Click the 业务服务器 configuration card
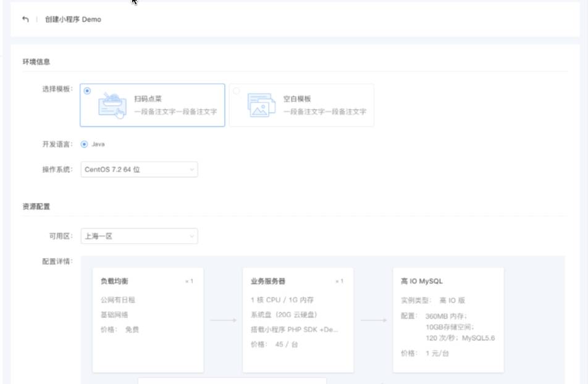588x384 pixels. click(x=298, y=320)
